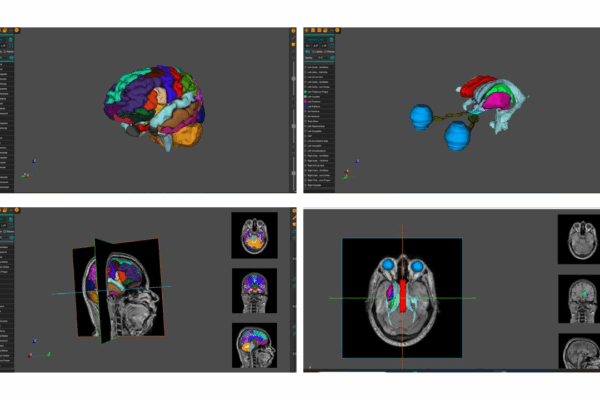600x400 pixels.
Task: Adjust the lower vertical slider in the top-left panel
Action: click(x=293, y=173)
